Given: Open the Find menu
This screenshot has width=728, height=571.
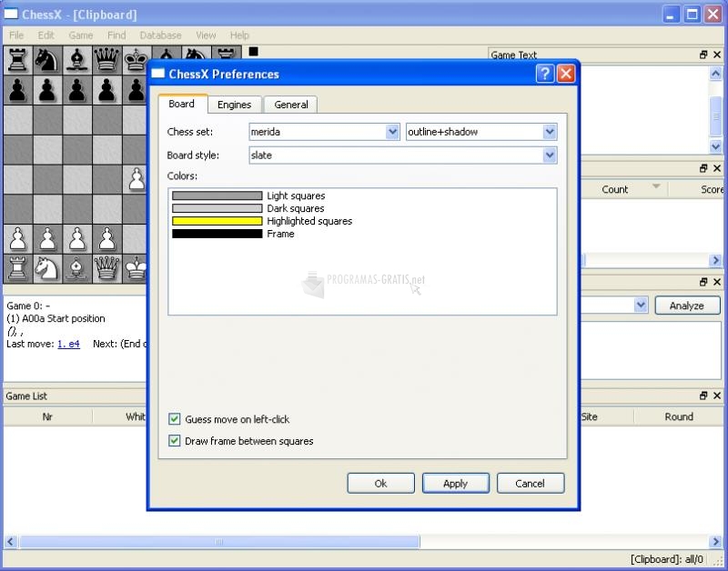Looking at the screenshot, I should (116, 35).
